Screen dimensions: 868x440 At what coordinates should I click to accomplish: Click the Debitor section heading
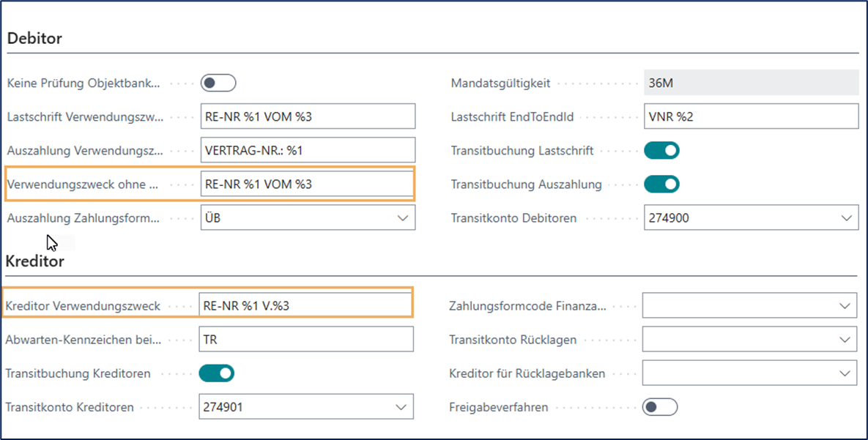click(32, 38)
